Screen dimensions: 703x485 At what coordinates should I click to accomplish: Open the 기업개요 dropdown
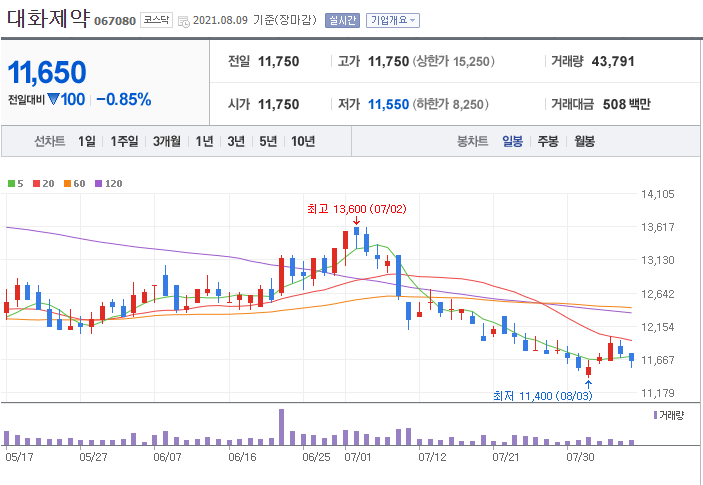click(393, 20)
